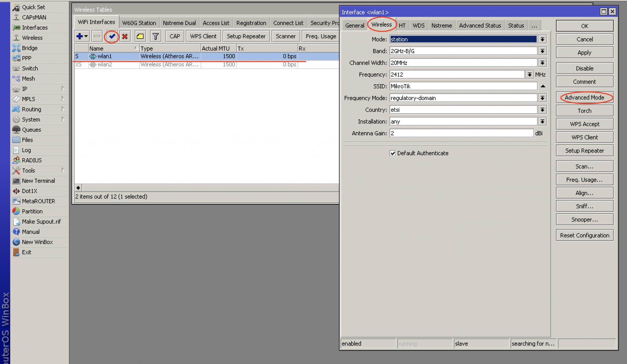Click the enable checkmark icon in toolbar
This screenshot has width=627, height=364.
click(112, 36)
